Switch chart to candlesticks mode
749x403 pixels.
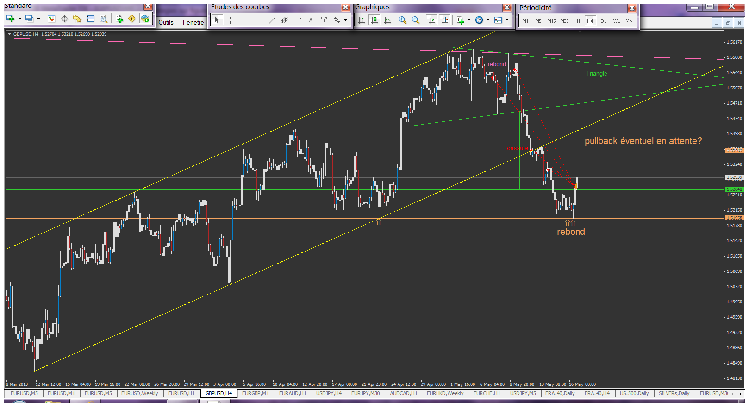[374, 20]
